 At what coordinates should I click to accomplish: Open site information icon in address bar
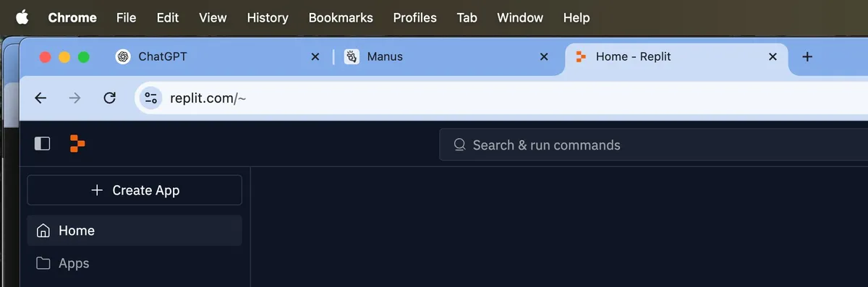(x=151, y=98)
